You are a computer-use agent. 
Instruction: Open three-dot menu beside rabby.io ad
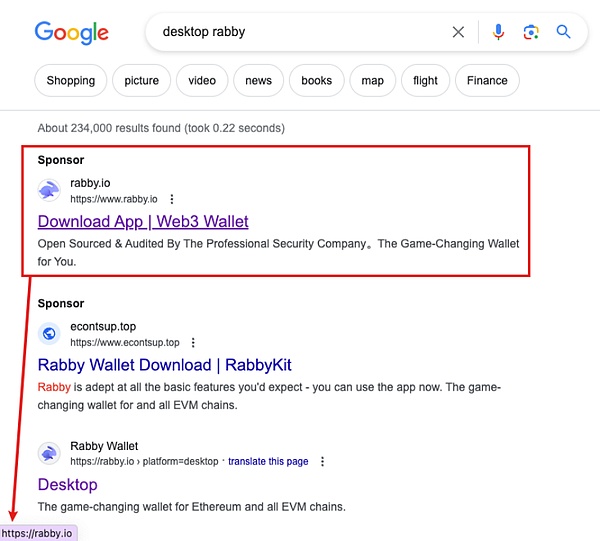pos(172,199)
